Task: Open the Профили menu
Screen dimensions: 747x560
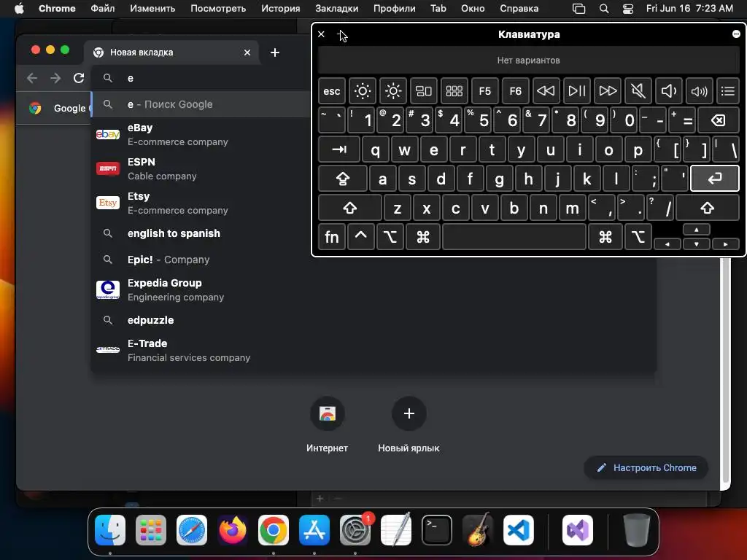Action: coord(395,8)
